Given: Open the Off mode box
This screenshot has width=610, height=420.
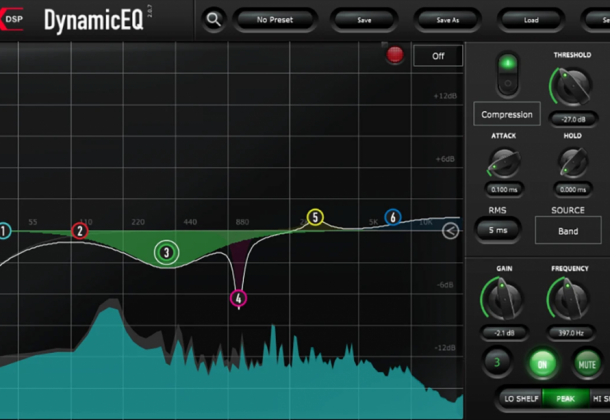Looking at the screenshot, I should [438, 56].
